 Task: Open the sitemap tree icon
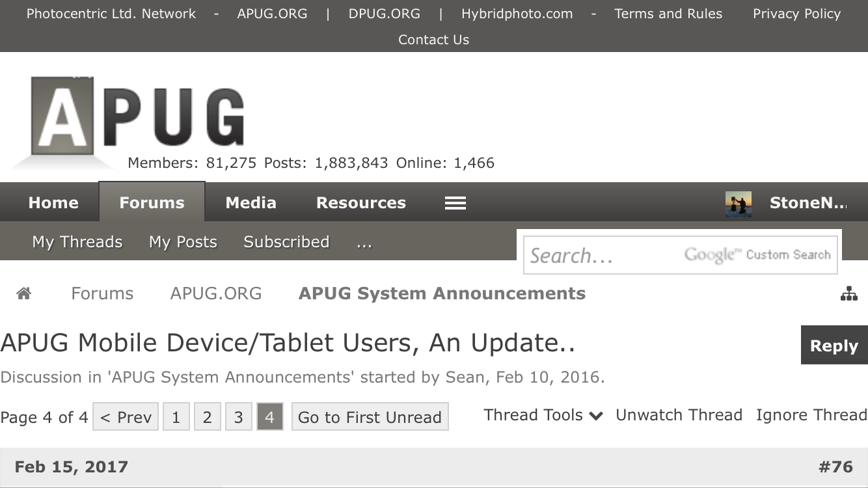point(848,294)
